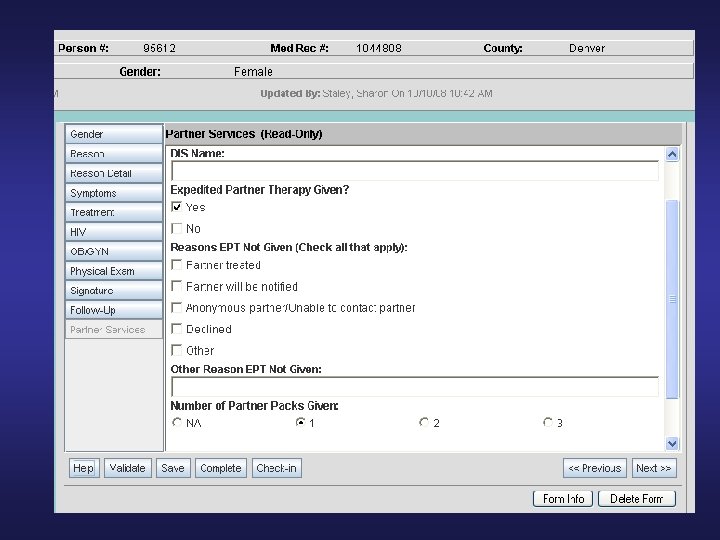The height and width of the screenshot is (540, 720).
Task: Select the Signature tab
Action: click(x=114, y=291)
